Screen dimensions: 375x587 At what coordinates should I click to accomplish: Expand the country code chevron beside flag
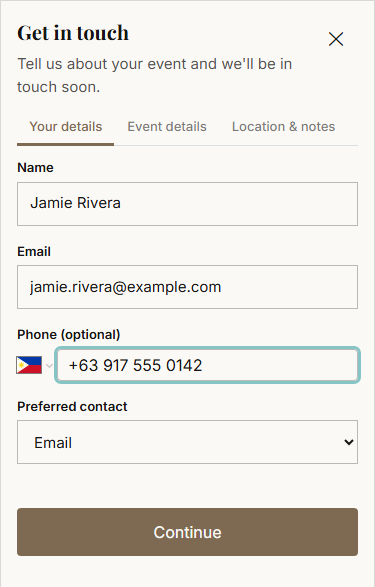(49, 365)
